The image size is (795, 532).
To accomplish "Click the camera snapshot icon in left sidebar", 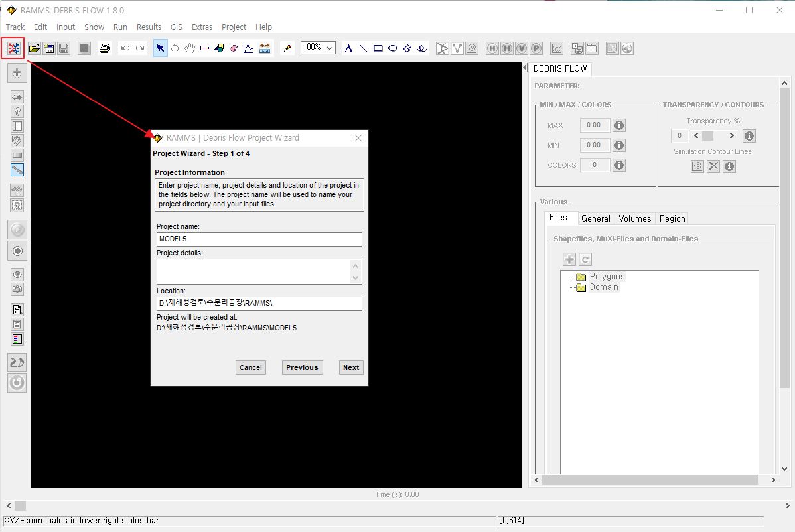I will click(17, 289).
